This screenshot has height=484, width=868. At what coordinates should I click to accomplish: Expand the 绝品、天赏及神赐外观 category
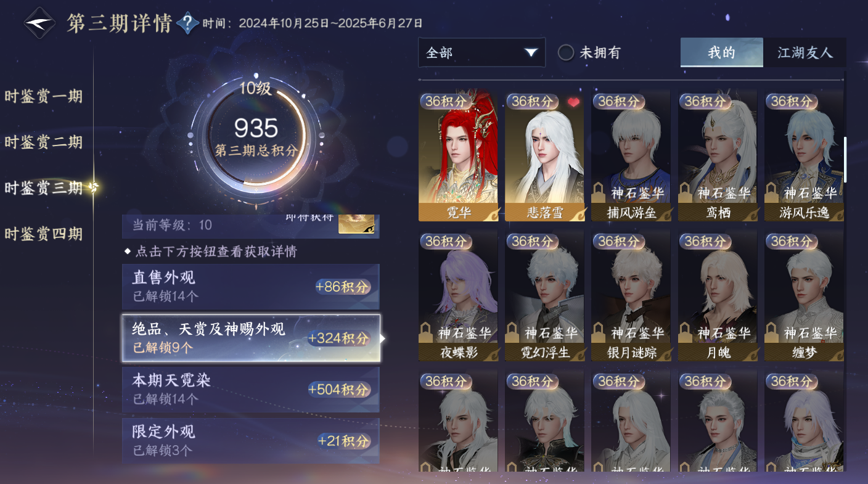[251, 338]
